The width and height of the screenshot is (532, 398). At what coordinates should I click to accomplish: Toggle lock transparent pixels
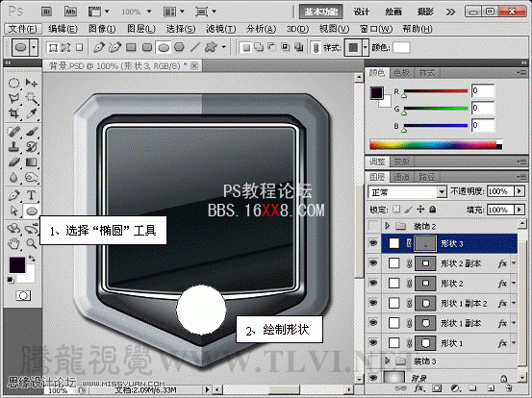point(396,210)
